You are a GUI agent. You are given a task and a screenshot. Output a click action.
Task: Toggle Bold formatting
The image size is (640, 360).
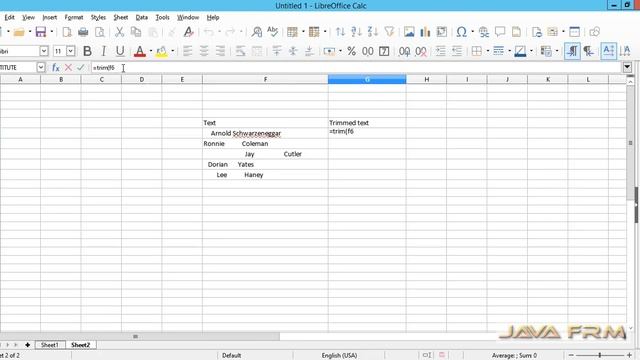tap(87, 51)
